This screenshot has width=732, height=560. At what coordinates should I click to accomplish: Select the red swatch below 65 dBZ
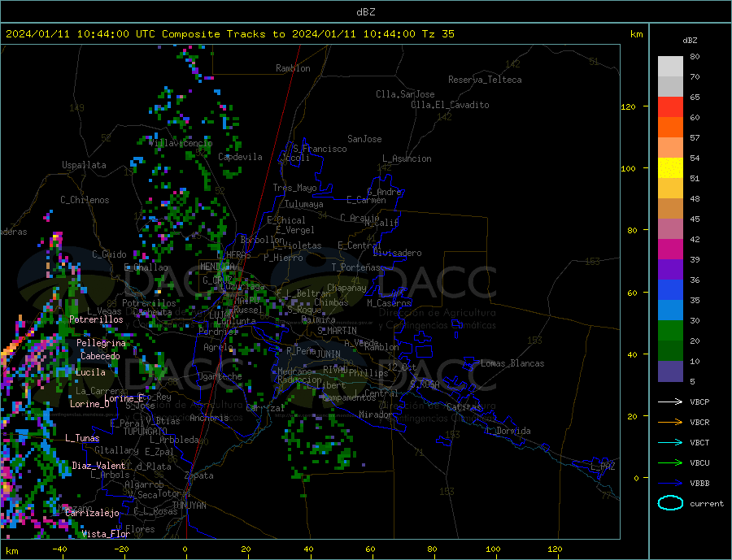click(670, 106)
